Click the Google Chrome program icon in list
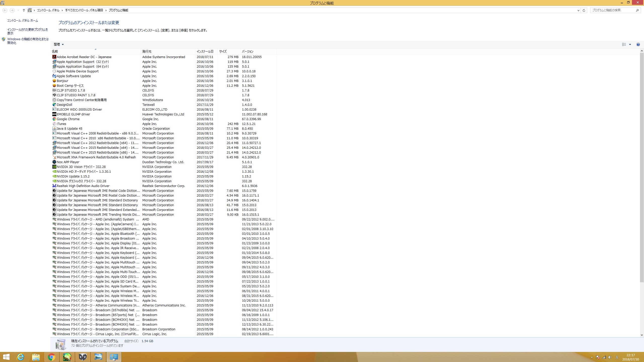The image size is (644, 362). pos(54,119)
